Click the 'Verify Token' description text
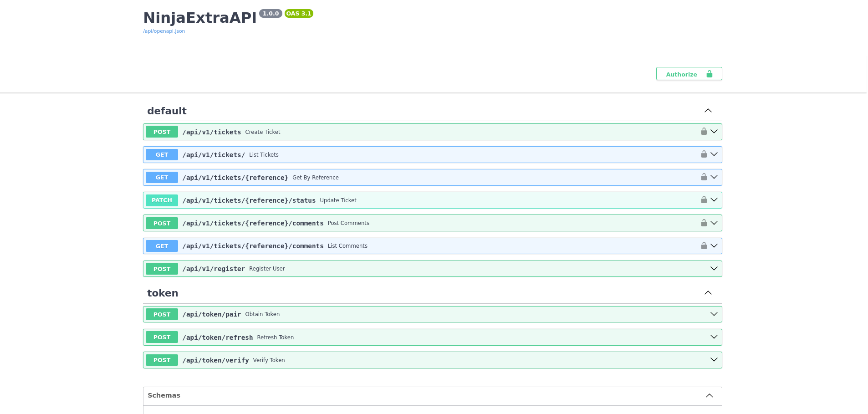This screenshot has height=414, width=868. pos(269,360)
